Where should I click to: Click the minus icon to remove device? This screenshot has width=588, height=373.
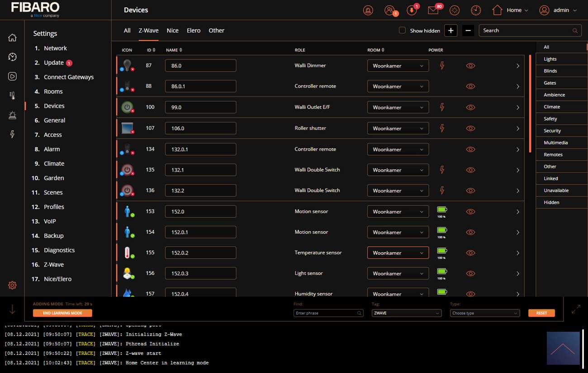(x=468, y=30)
